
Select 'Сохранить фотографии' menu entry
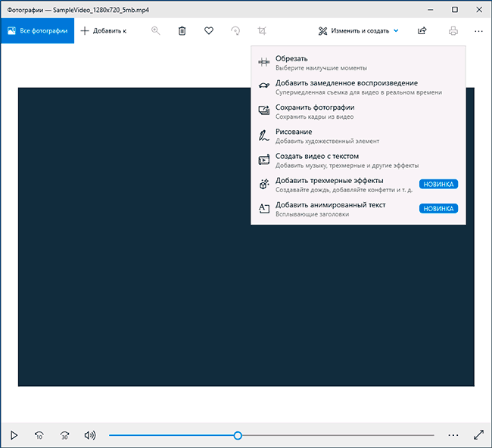358,112
